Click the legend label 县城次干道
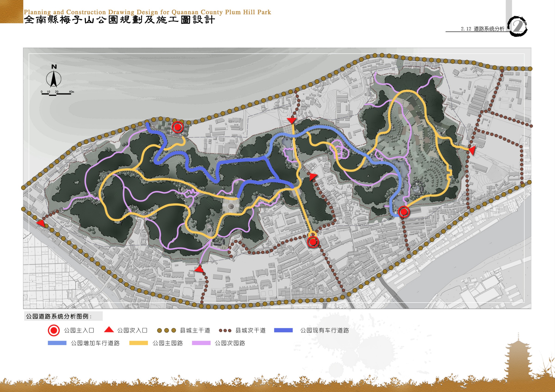The image size is (555, 392). tap(251, 330)
